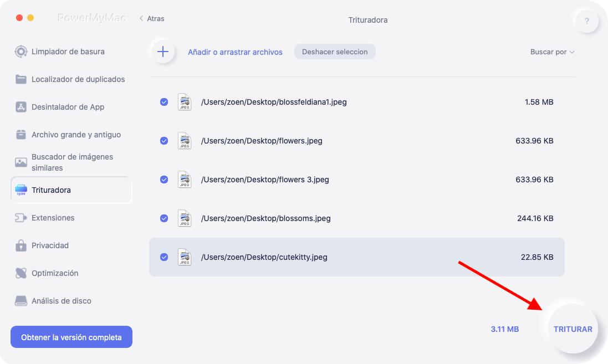Uncheck the flowers 3.jpeg checkbox
Screen dimensions: 608x364
click(164, 180)
